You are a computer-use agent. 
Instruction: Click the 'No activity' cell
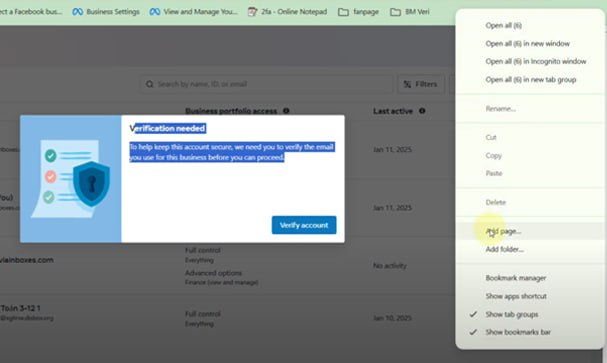pos(390,266)
